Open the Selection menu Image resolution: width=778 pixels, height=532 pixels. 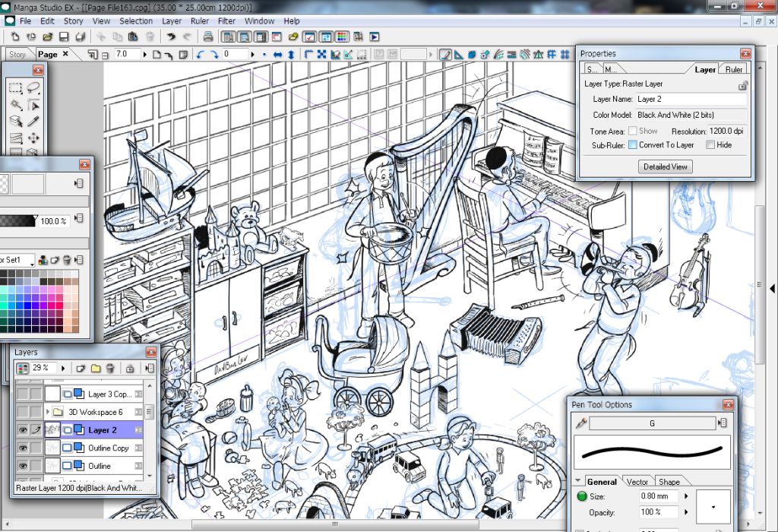pos(136,21)
